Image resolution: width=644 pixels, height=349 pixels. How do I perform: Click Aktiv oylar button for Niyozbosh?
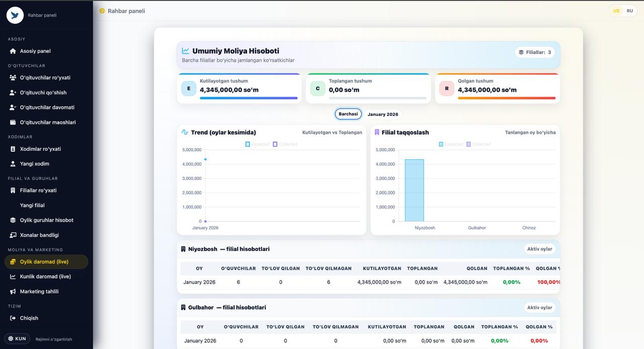tap(539, 249)
